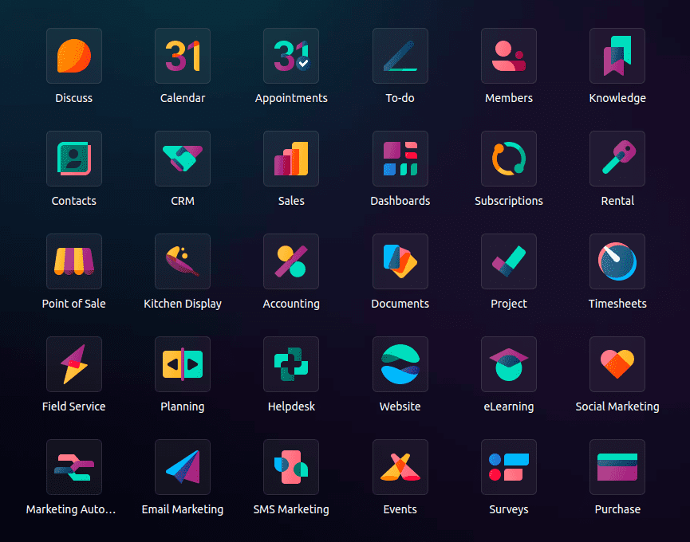Image resolution: width=690 pixels, height=542 pixels.
Task: Launch the CRM app icon
Action: pyautogui.click(x=183, y=159)
